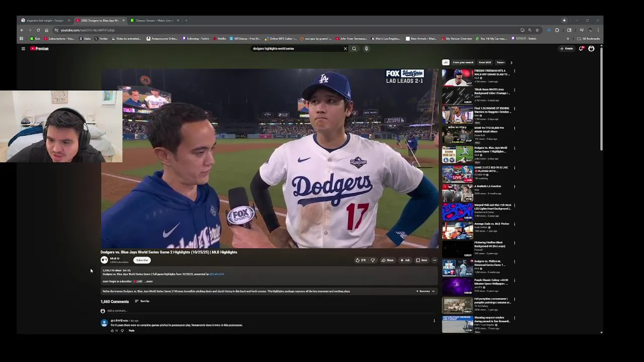The height and width of the screenshot is (362, 644).
Task: Share the video
Action: (x=387, y=260)
